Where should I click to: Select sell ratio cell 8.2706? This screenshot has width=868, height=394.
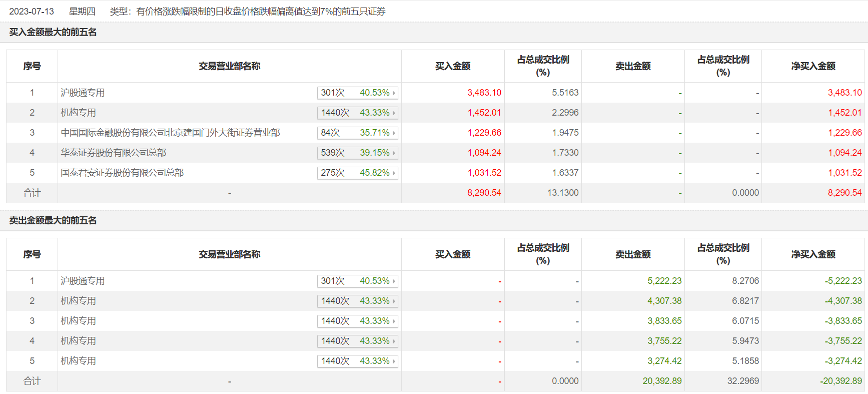[745, 281]
